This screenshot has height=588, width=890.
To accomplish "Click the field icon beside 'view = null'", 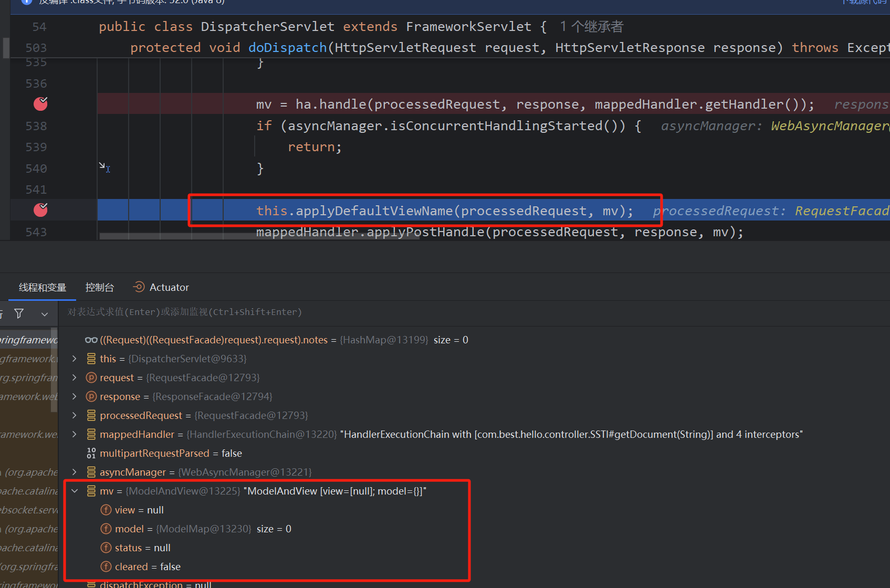I will (106, 510).
